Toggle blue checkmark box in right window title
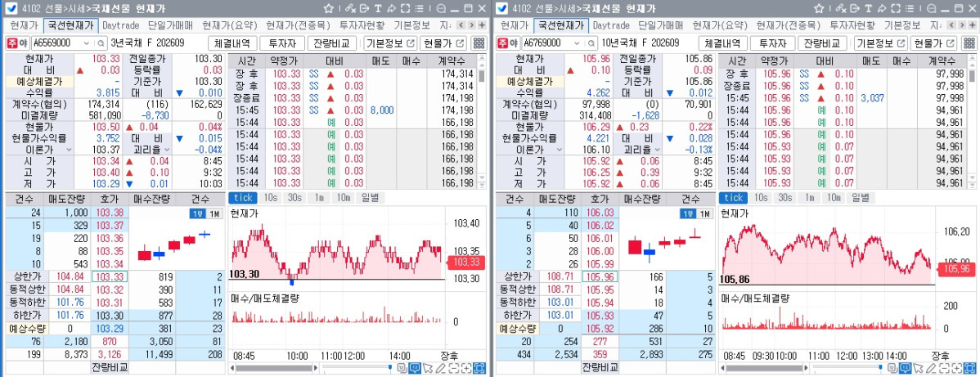The width and height of the screenshot is (980, 377). coord(501,9)
